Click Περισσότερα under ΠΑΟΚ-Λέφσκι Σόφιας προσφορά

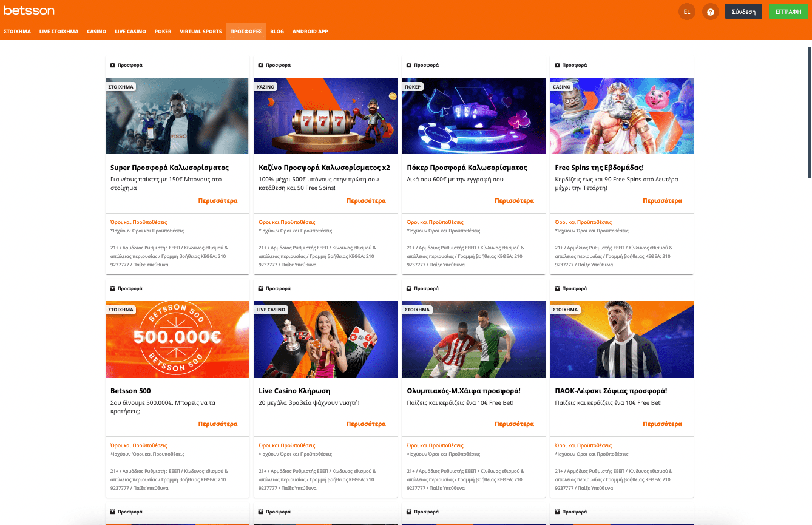tap(662, 424)
